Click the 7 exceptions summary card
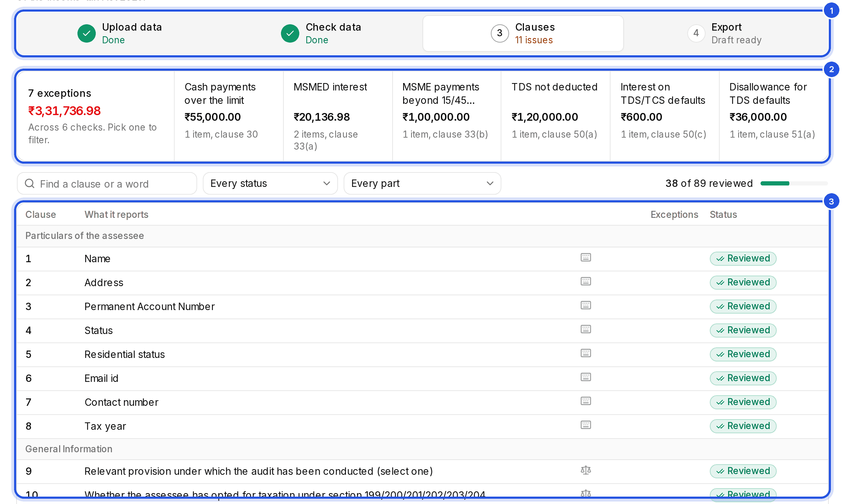845x504 pixels. (95, 116)
